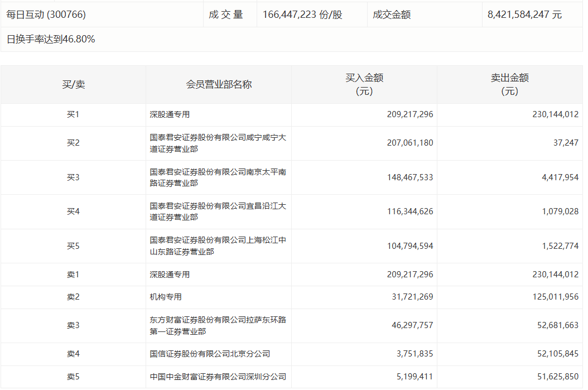
Task: Click the 成交量 label cell
Action: pyautogui.click(x=226, y=15)
